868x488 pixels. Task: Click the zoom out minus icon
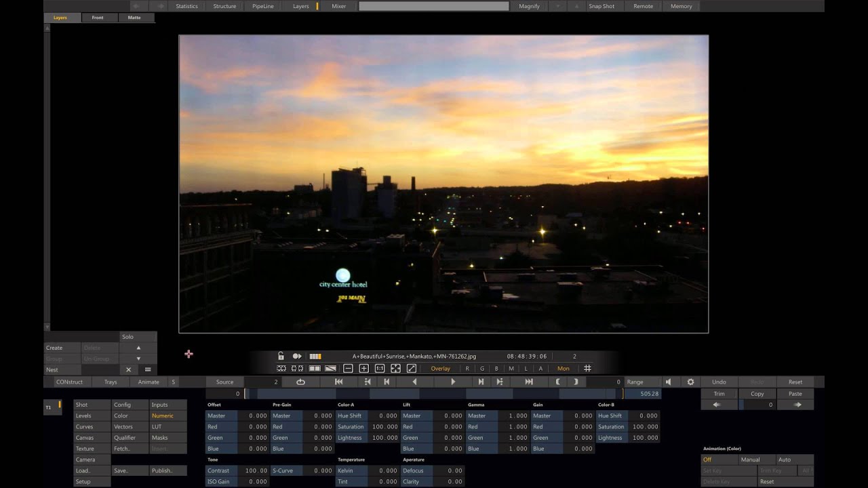348,369
